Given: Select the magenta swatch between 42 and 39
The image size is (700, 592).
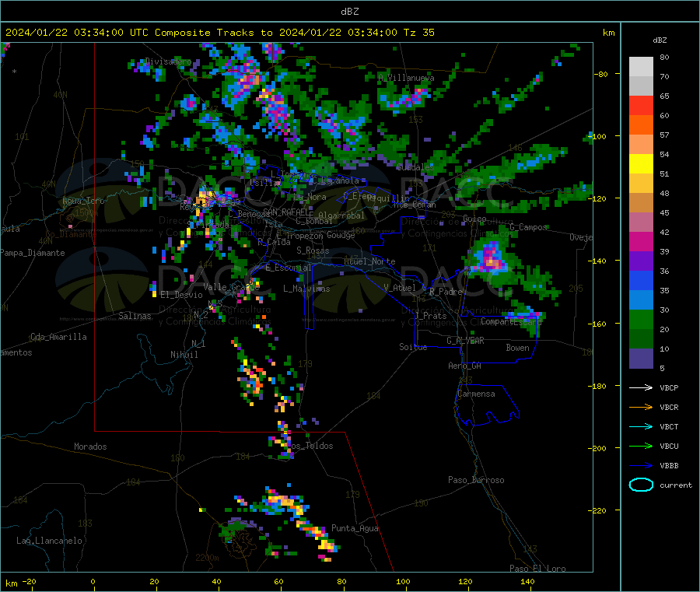Looking at the screenshot, I should click(x=641, y=241).
